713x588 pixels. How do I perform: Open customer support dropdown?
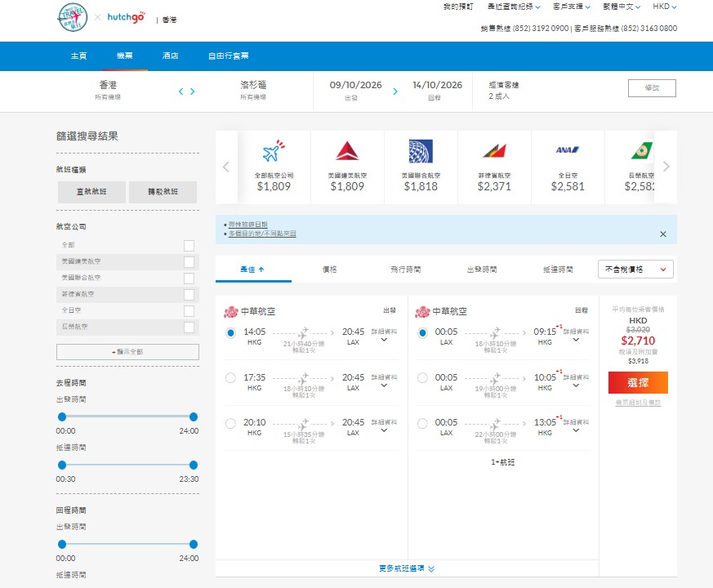click(x=572, y=7)
